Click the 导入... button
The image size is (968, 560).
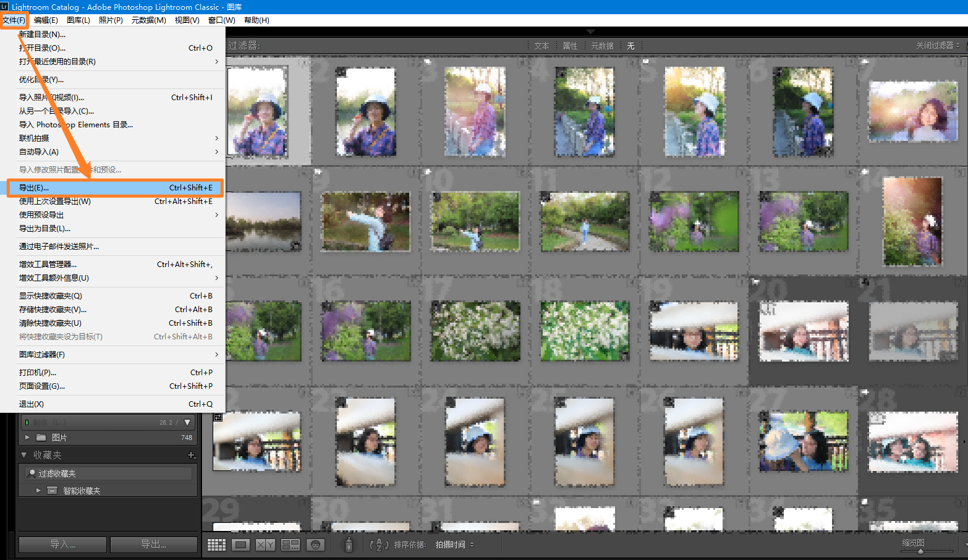coord(62,545)
